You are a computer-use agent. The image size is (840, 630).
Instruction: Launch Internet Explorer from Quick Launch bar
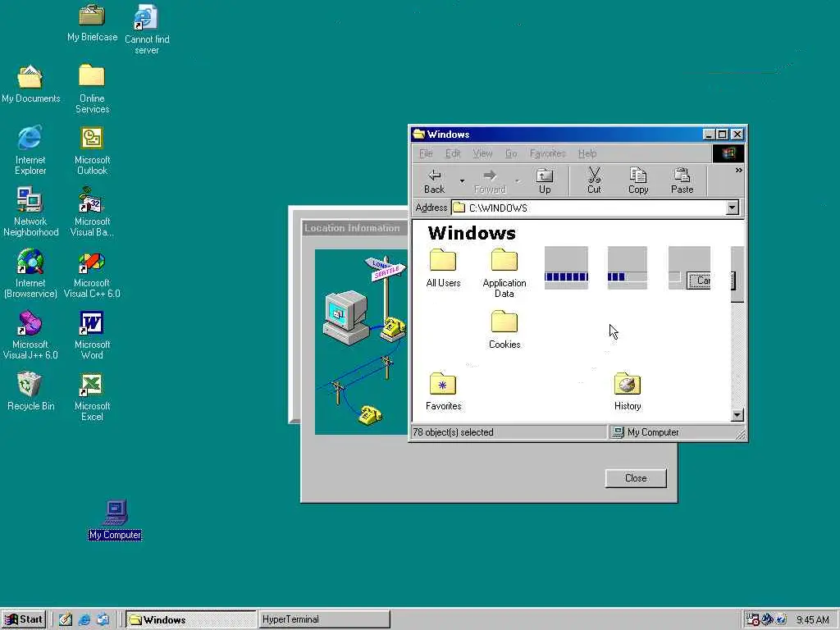(x=84, y=620)
